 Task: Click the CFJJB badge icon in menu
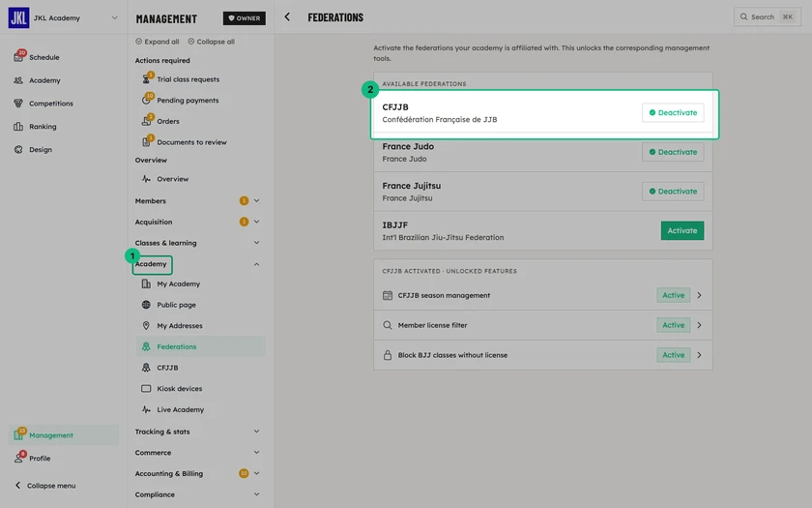[146, 368]
